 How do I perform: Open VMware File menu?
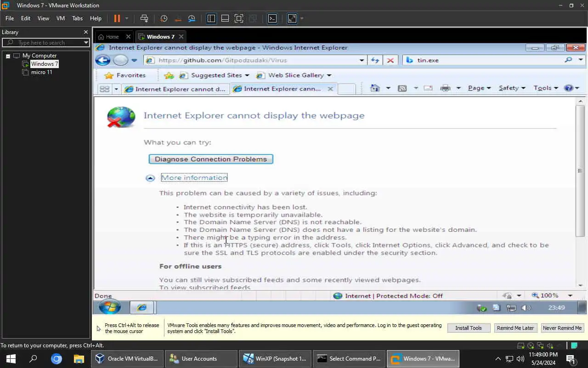click(x=10, y=18)
